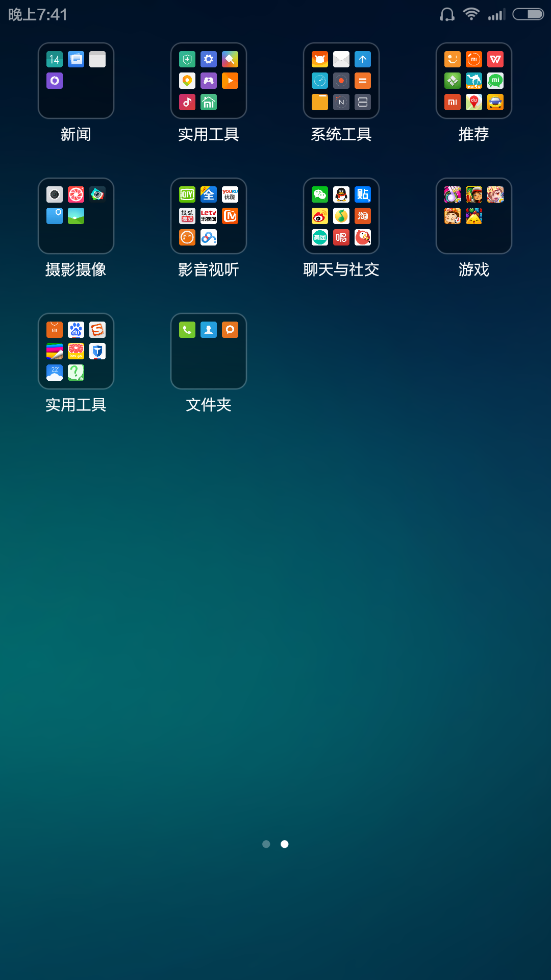Tap QQ penguin icon in social folder
Screen dimensions: 551x980
pyautogui.click(x=341, y=194)
